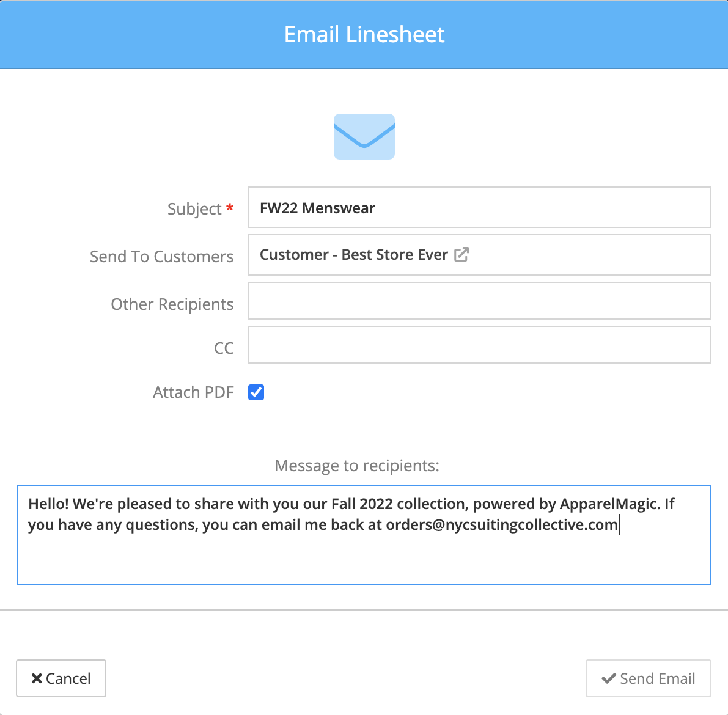This screenshot has height=715, width=728.
Task: Send the linesheet email
Action: point(648,678)
